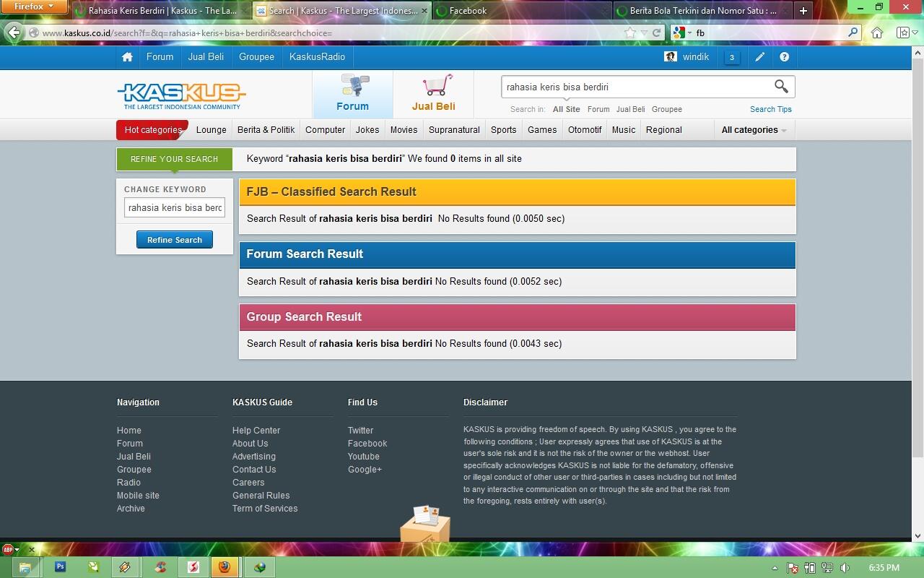Image resolution: width=924 pixels, height=578 pixels.
Task: Open a new tab with the plus button
Action: [803, 11]
